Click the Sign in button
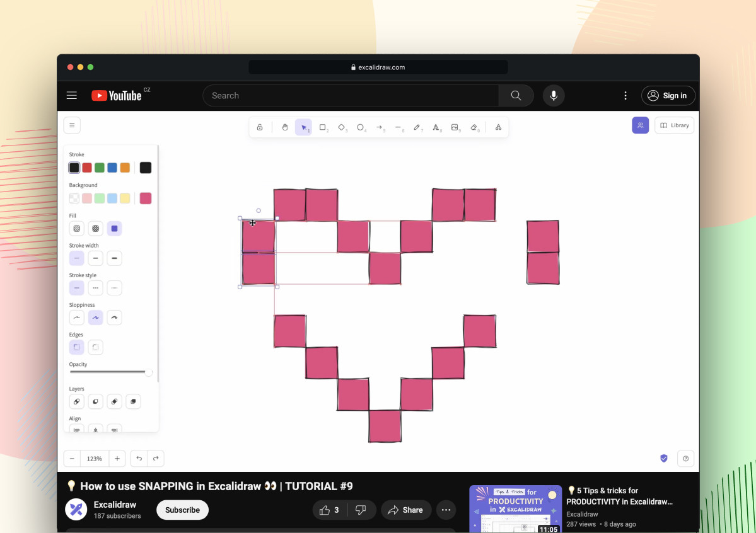Image resolution: width=756 pixels, height=533 pixels. point(668,95)
